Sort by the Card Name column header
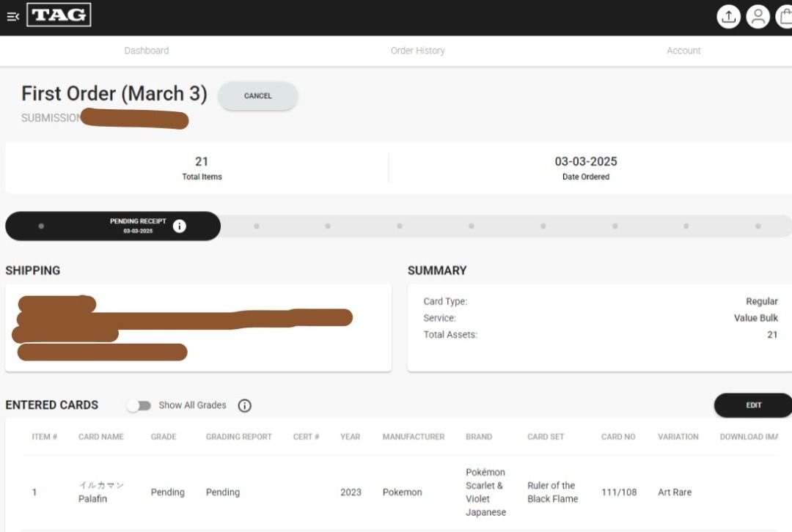 click(x=100, y=437)
